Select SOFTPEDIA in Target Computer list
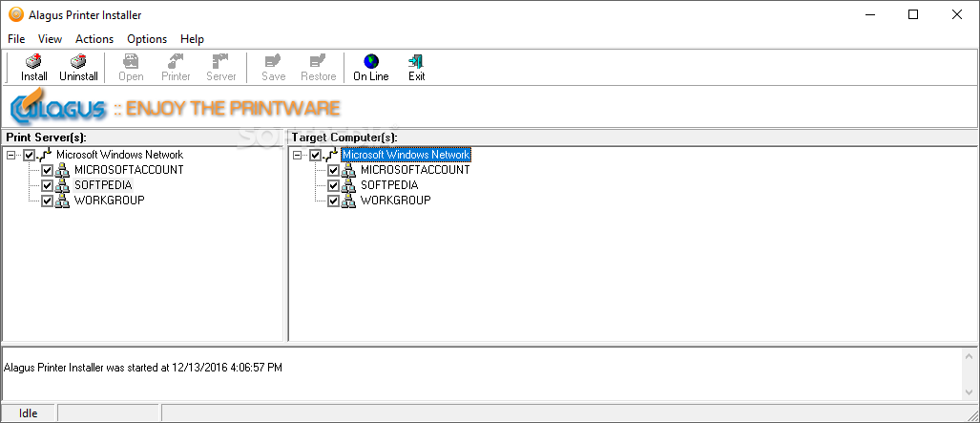 pos(389,185)
